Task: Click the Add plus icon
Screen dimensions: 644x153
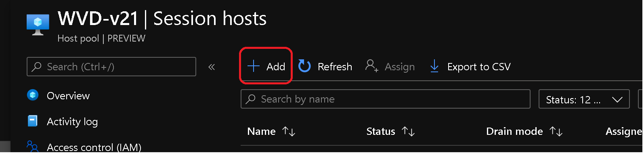Action: 253,66
